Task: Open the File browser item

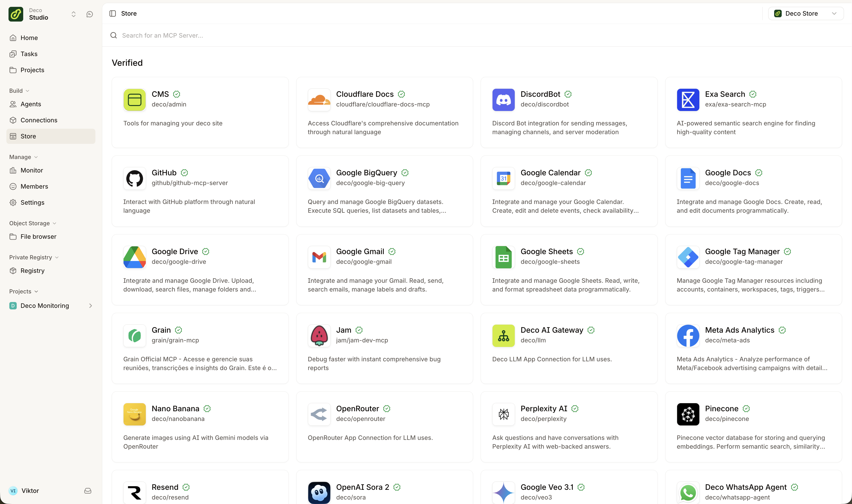Action: [38, 237]
